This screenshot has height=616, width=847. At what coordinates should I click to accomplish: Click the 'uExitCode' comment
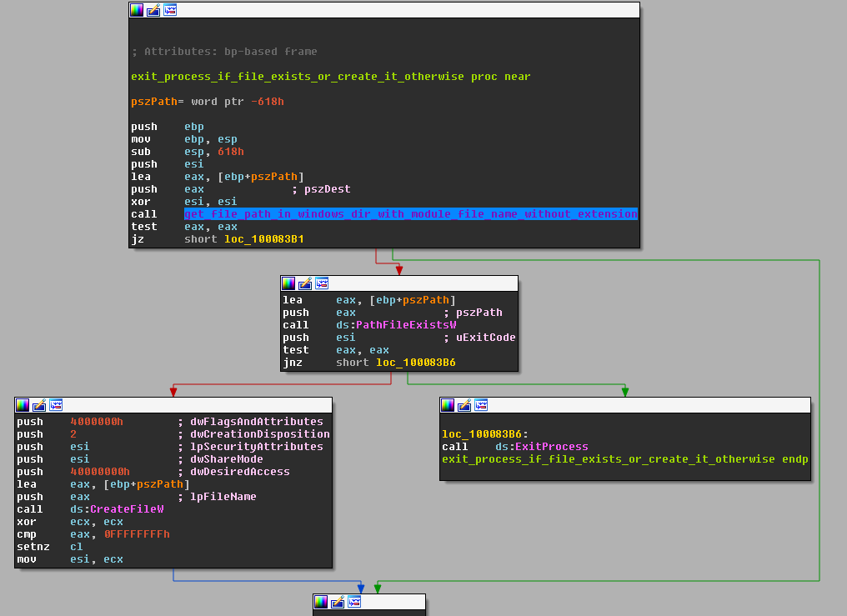click(x=479, y=338)
